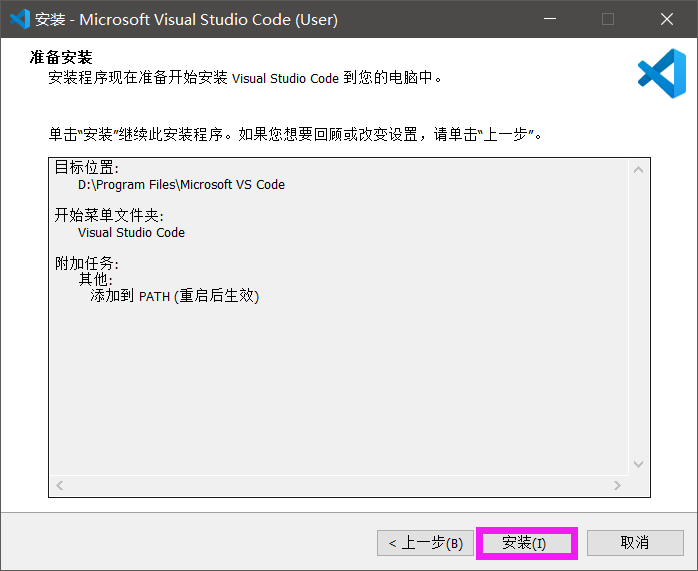Click the VS Code icon in the title bar
This screenshot has width=698, height=571.
(20, 19)
